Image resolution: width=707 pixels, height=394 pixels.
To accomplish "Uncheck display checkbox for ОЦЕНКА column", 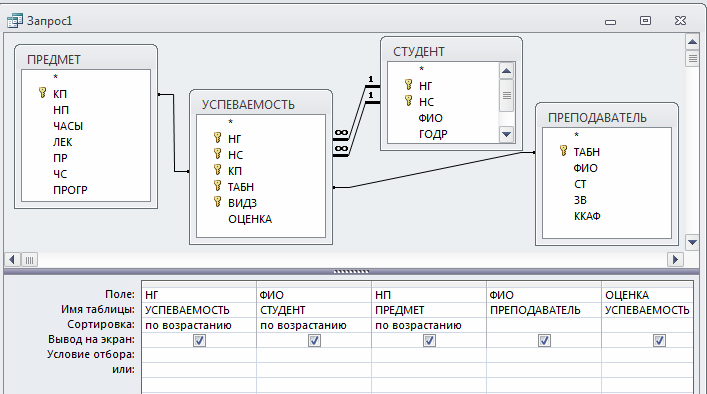I will (x=659, y=340).
